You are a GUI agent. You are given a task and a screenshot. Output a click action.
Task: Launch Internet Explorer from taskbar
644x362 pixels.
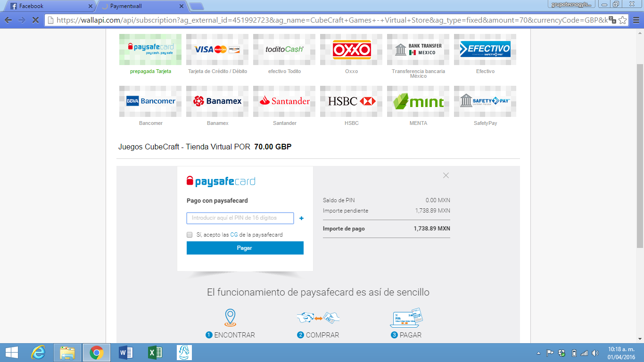click(x=38, y=352)
